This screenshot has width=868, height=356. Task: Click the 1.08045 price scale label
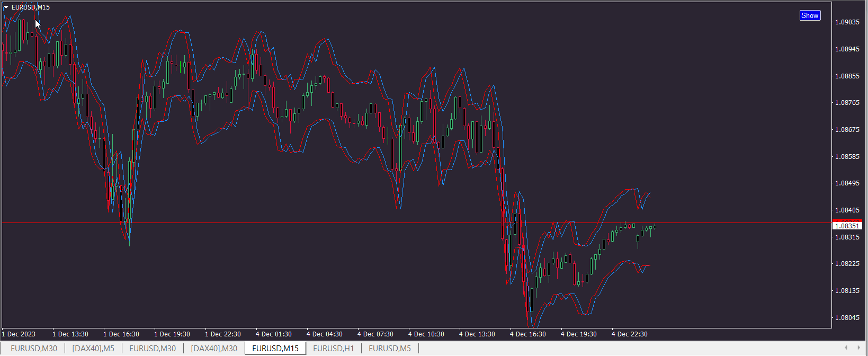tap(847, 318)
